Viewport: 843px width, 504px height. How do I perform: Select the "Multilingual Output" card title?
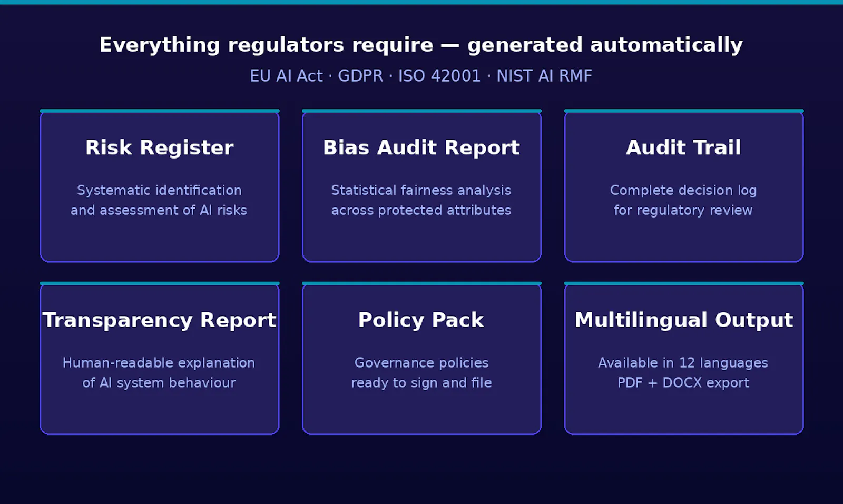[684, 320]
